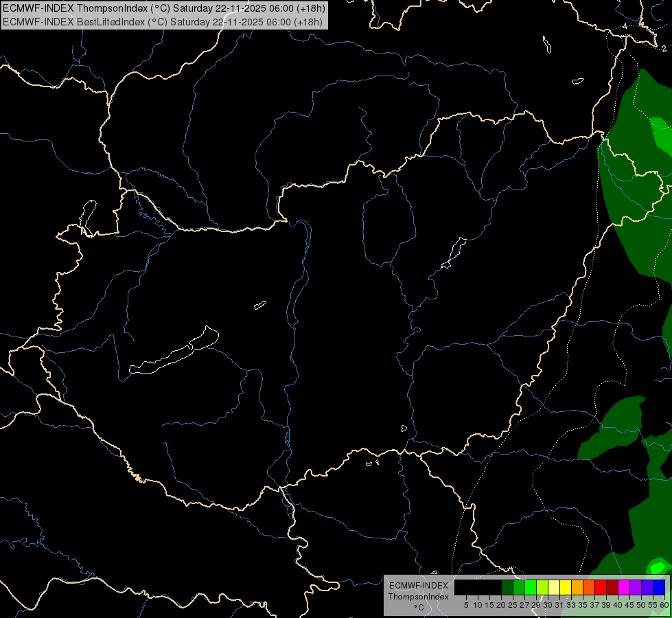Click the ThompsonIndex title line at top
672x618 pixels.
pyautogui.click(x=164, y=8)
